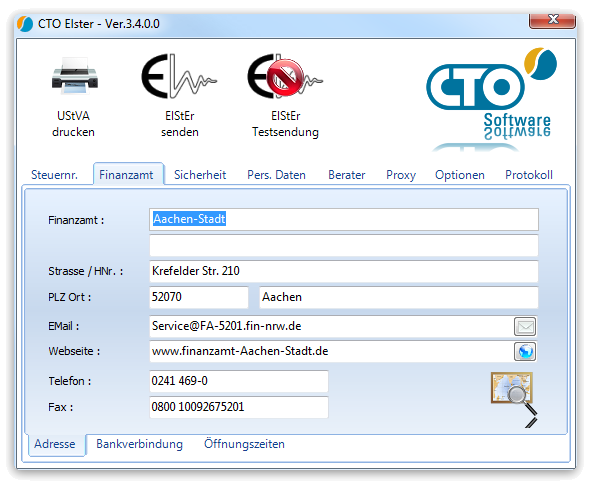Screen dimensions: 592x485
Task: Switch to the Steuernr. tab
Action: click(54, 175)
